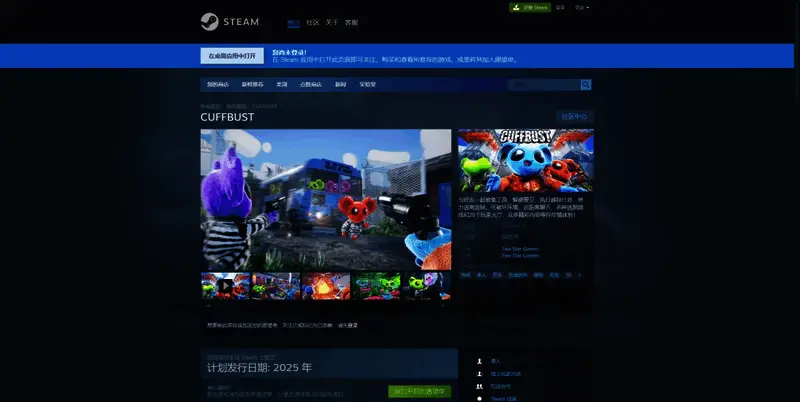Screen dimensions: 800x402
Task: Select the 社区 tab in top navigation
Action: tap(312, 22)
